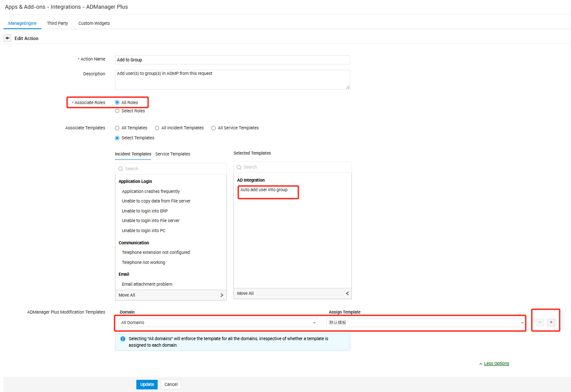Viewport: 571px width, 392px height.
Task: Open the Service Templates tab
Action: click(172, 154)
